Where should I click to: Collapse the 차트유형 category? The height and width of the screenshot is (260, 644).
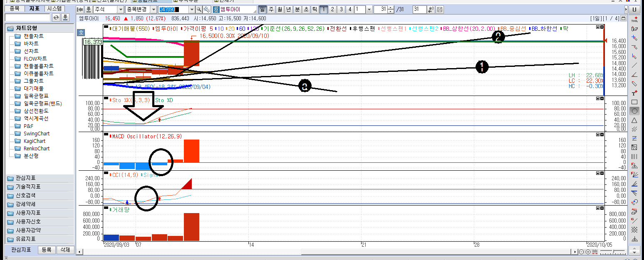(40, 28)
